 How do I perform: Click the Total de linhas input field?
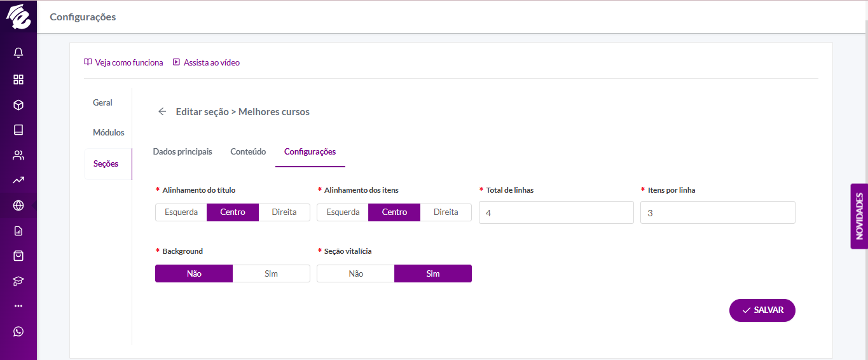click(556, 212)
